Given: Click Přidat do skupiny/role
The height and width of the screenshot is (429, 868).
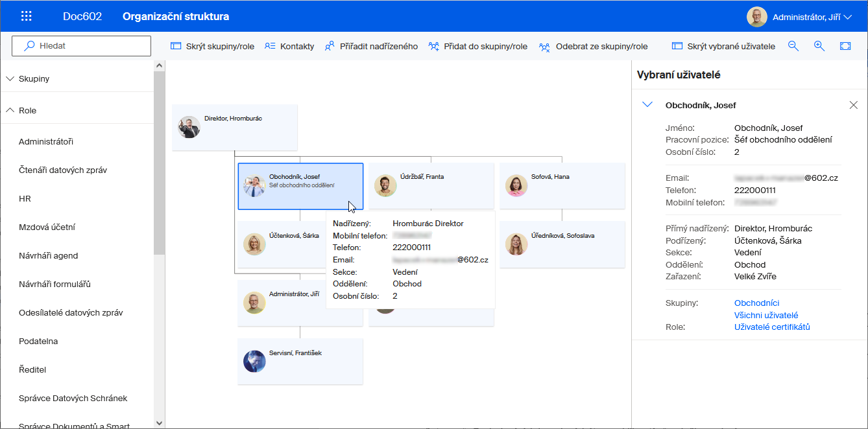Looking at the screenshot, I should (477, 47).
